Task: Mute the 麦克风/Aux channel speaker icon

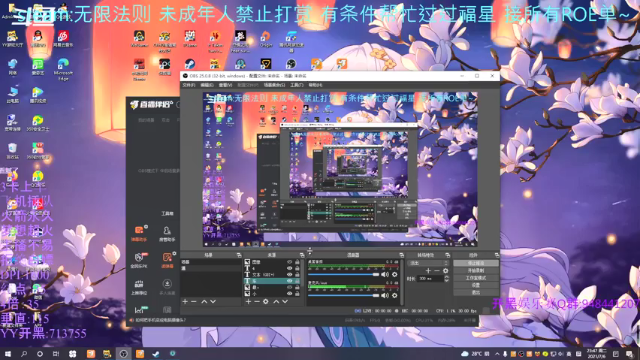Action: tap(385, 295)
